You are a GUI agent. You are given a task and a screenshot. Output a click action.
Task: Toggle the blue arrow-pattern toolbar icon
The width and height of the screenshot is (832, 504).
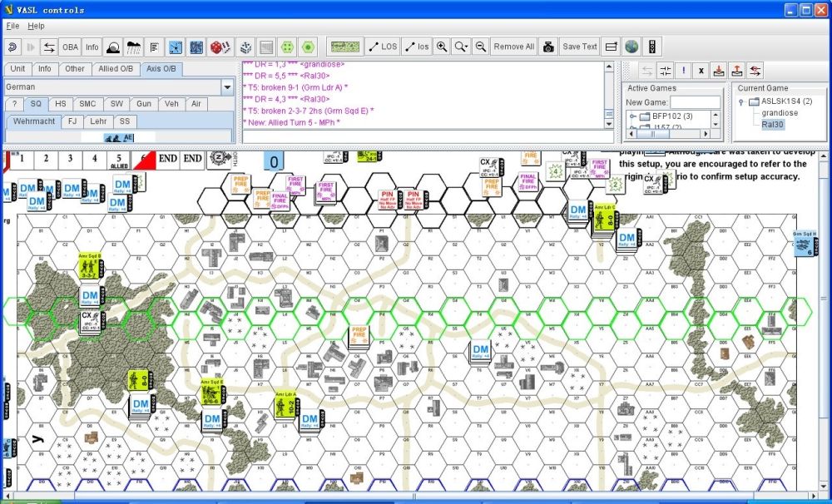click(x=176, y=47)
